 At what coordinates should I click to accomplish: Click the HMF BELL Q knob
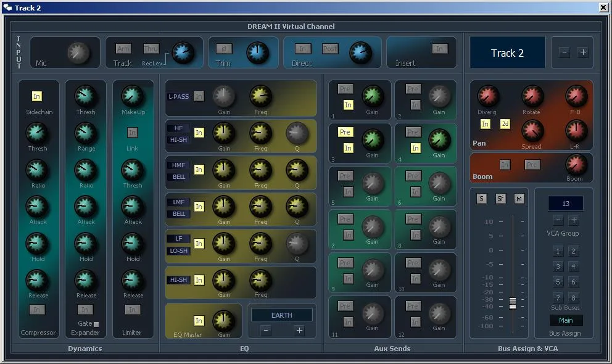tap(297, 170)
